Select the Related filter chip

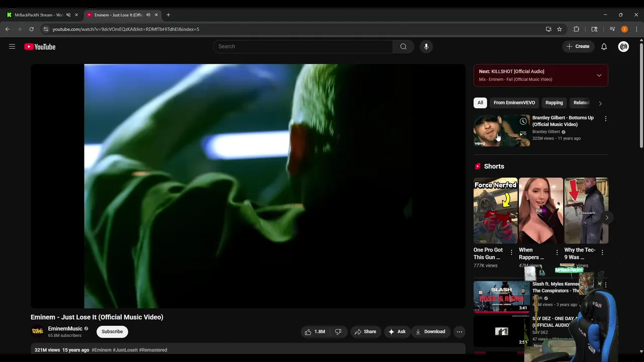tap(581, 103)
